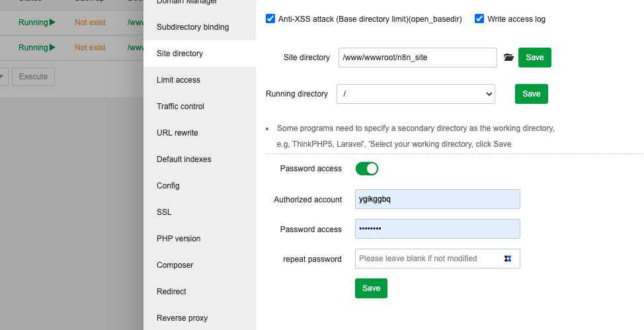Image resolution: width=644 pixels, height=330 pixels.
Task: Save the Running directory setting
Action: [531, 94]
